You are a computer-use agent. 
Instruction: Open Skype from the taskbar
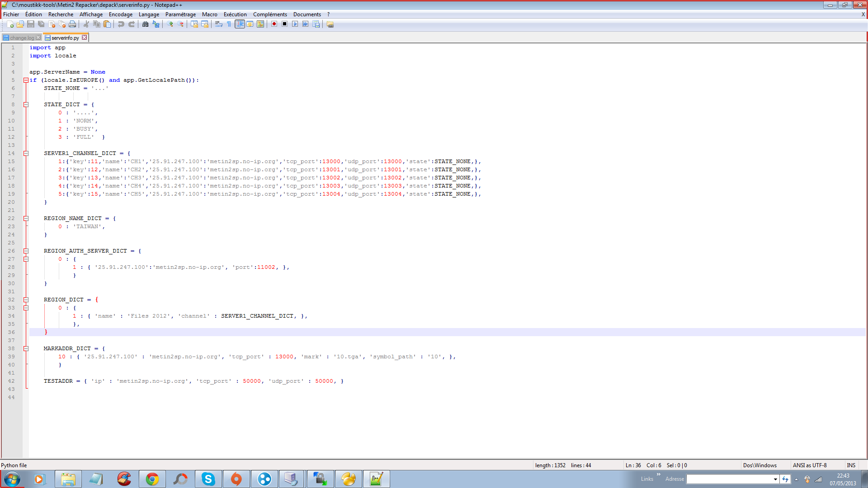[x=208, y=479]
